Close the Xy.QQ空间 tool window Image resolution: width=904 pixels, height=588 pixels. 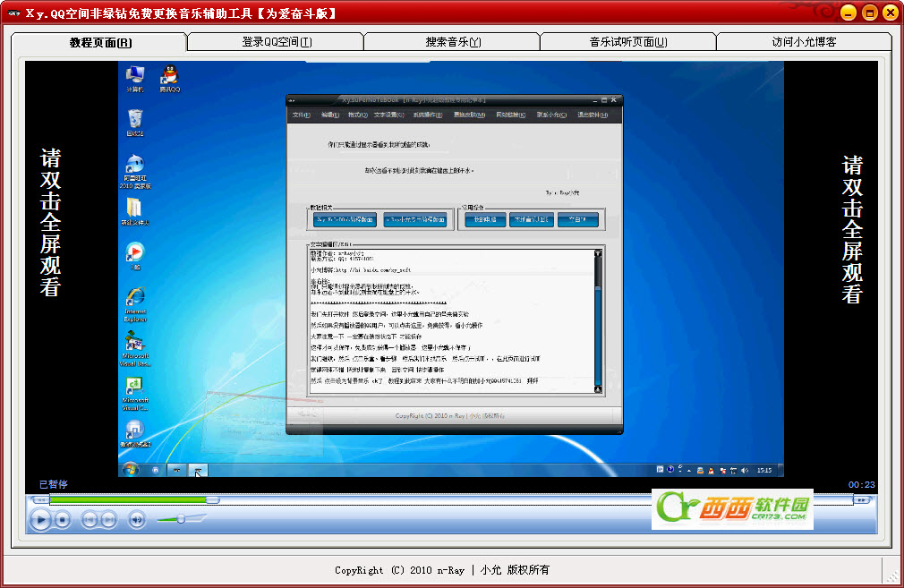(x=891, y=13)
